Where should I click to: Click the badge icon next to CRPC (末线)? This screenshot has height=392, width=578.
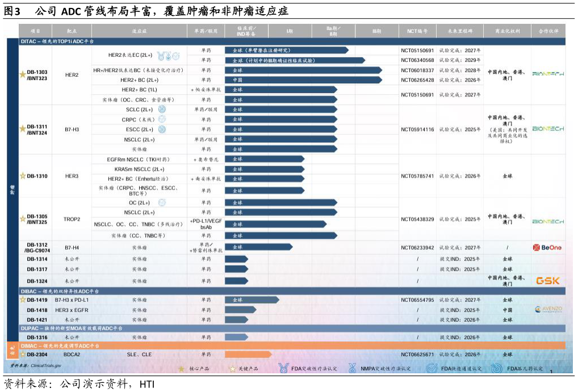[x=162, y=120]
